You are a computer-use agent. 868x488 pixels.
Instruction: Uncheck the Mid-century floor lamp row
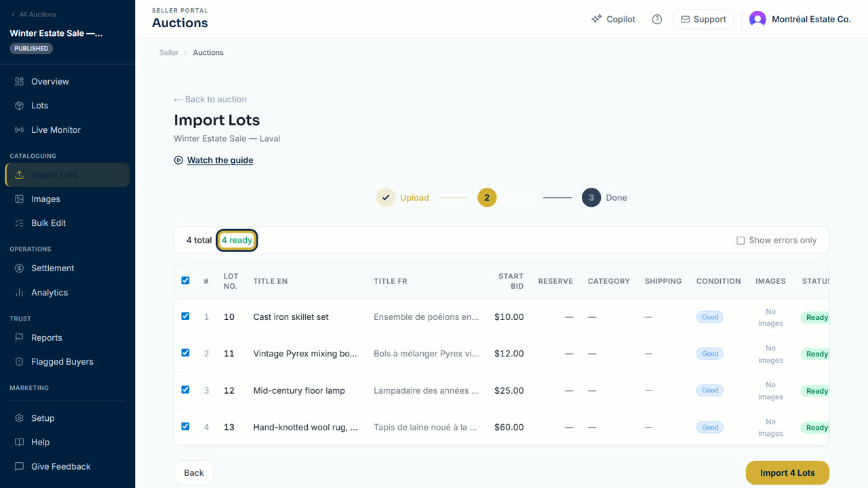point(185,390)
